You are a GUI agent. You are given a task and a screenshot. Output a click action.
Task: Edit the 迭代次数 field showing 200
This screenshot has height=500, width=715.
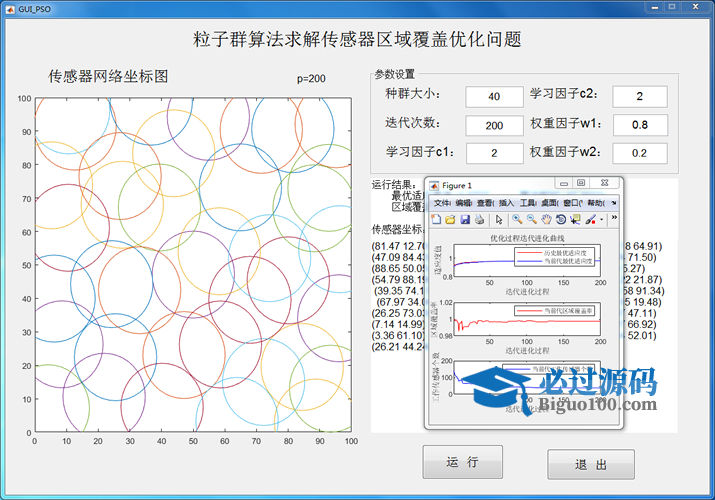494,125
